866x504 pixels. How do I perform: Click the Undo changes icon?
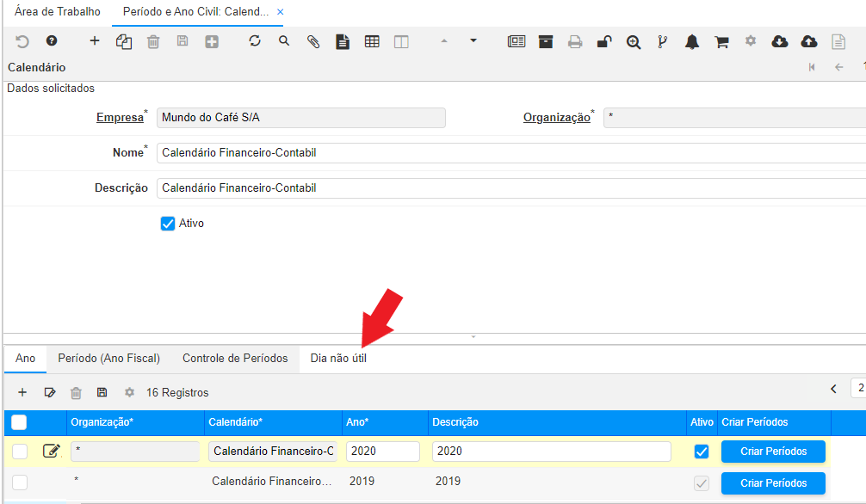pos(22,41)
